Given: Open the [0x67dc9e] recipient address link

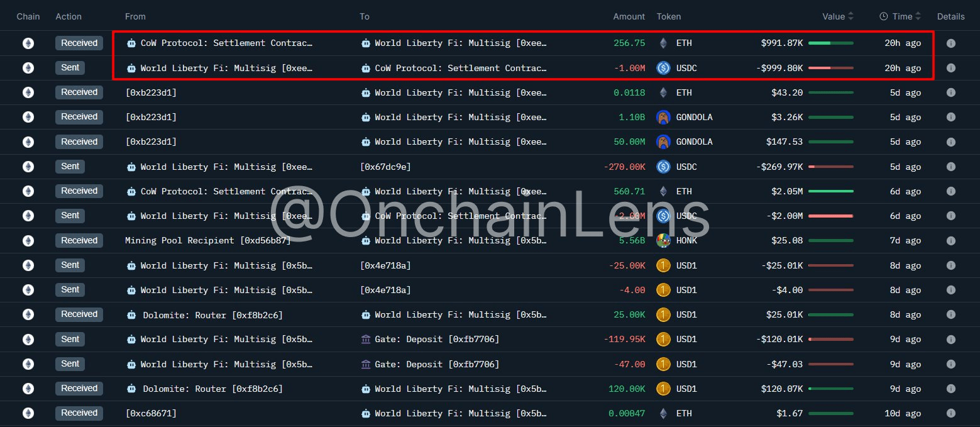Looking at the screenshot, I should tap(386, 167).
